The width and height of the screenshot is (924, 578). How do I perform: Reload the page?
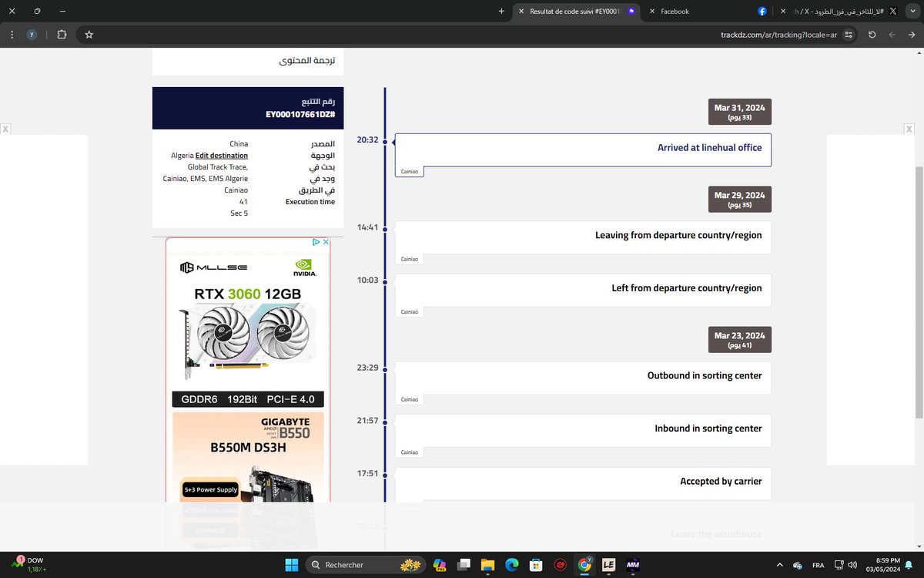point(872,35)
